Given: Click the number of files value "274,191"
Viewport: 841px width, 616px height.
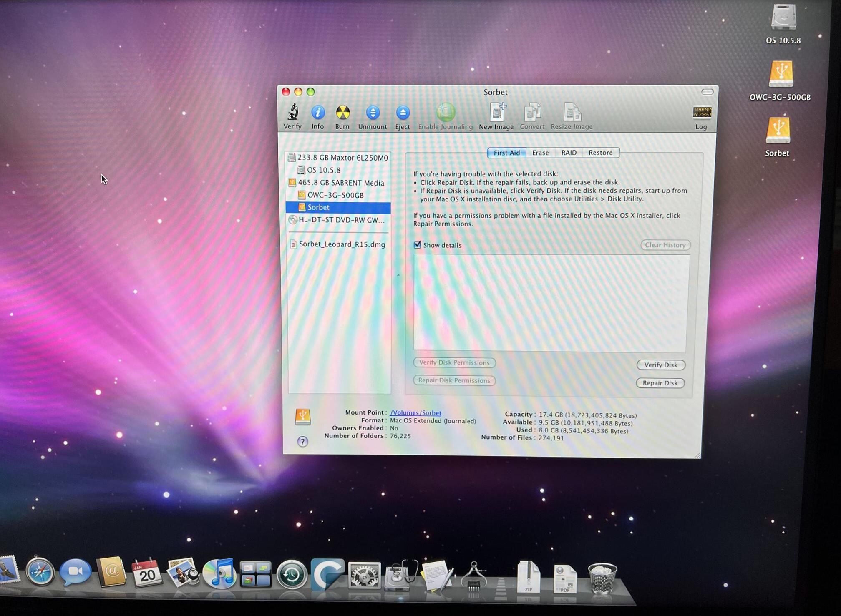Looking at the screenshot, I should click(x=551, y=438).
